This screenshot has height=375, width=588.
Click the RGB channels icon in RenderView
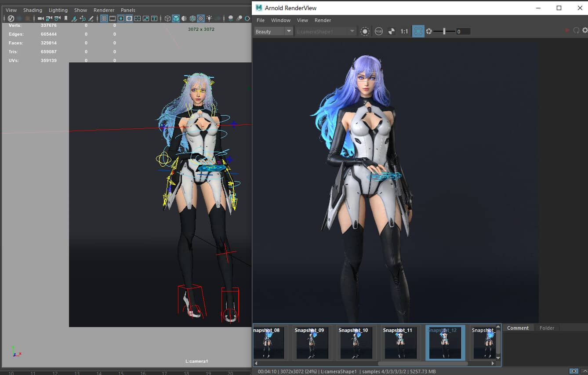coord(378,31)
